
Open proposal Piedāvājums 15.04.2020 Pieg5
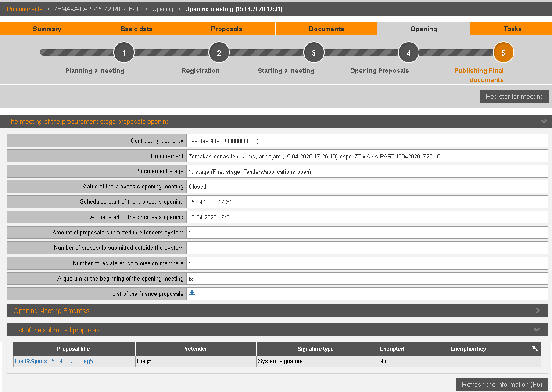tap(54, 361)
